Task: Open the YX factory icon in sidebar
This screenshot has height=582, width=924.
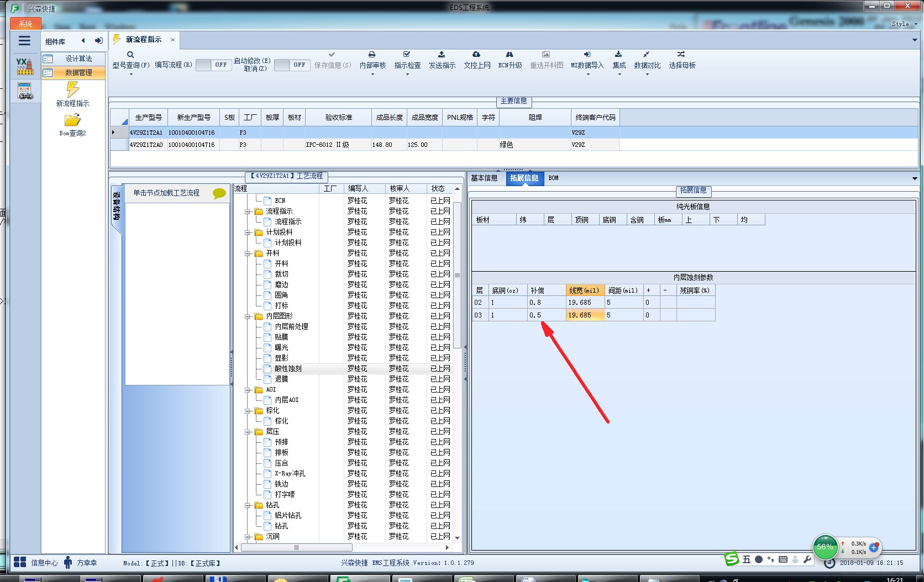Action: (24, 66)
